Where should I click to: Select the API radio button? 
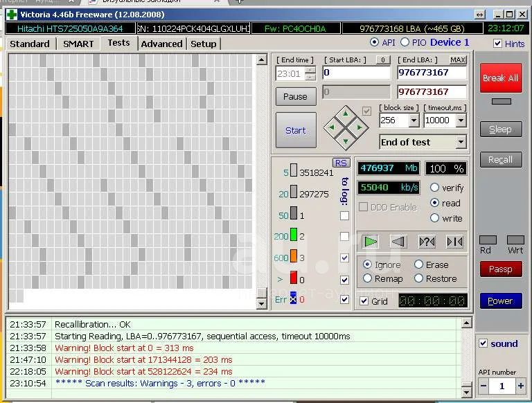pos(374,42)
